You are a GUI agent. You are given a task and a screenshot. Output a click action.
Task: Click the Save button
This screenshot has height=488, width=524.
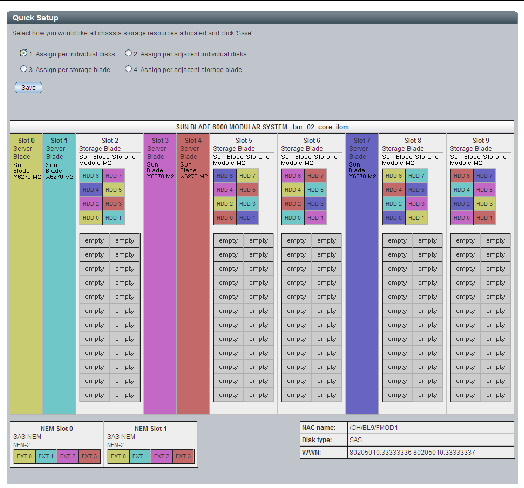pos(28,87)
